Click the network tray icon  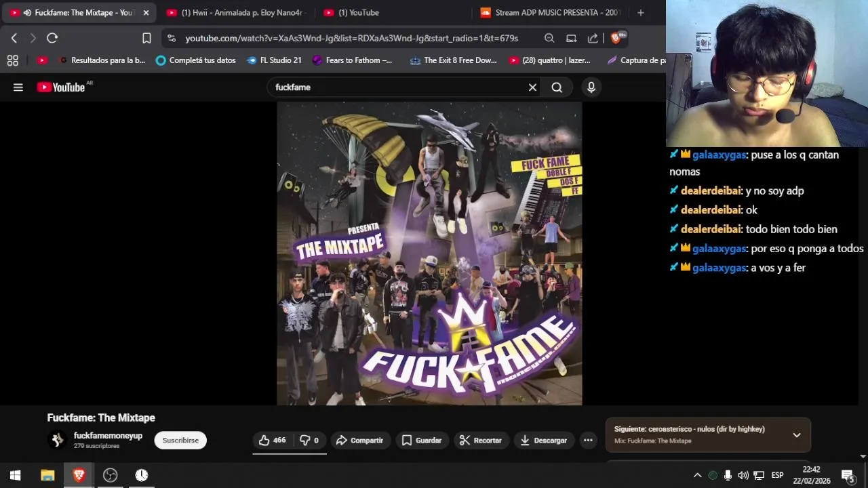pyautogui.click(x=759, y=475)
